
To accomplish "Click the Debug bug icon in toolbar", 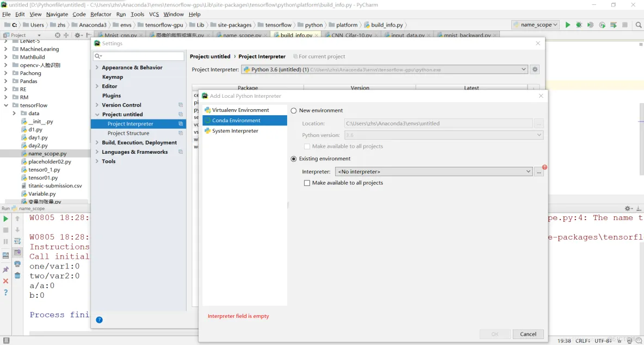I will click(579, 25).
